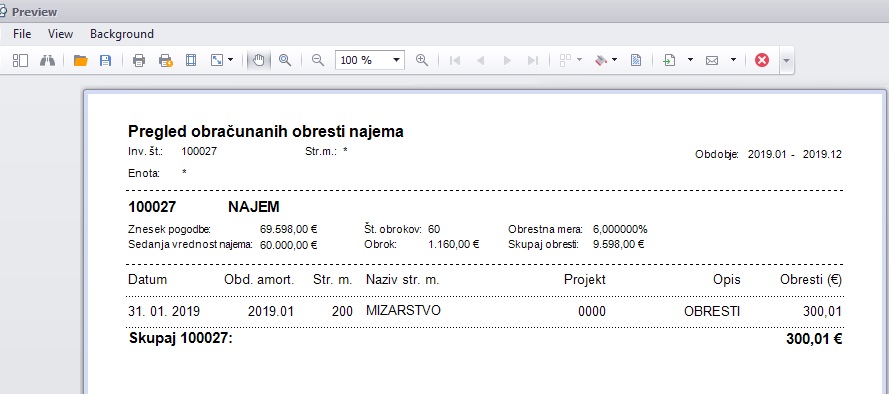Screen dimensions: 889x394
Task: Click the 'Obd. amort.' column header
Action: coord(259,279)
